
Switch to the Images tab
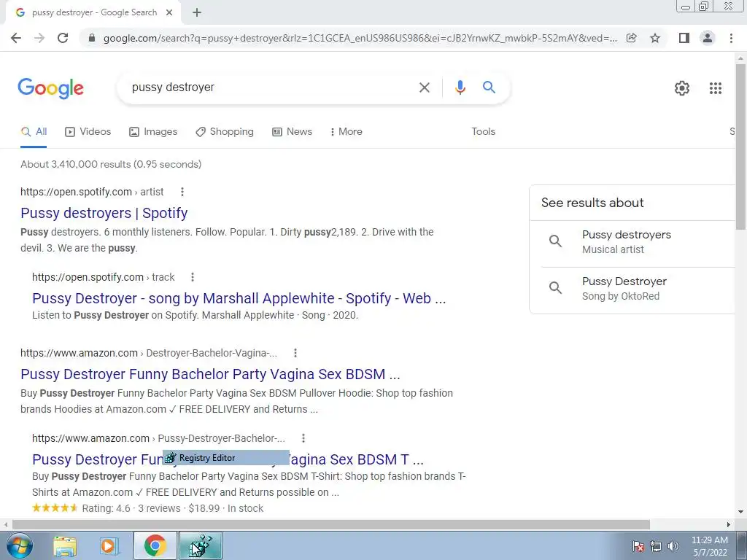[x=153, y=132]
